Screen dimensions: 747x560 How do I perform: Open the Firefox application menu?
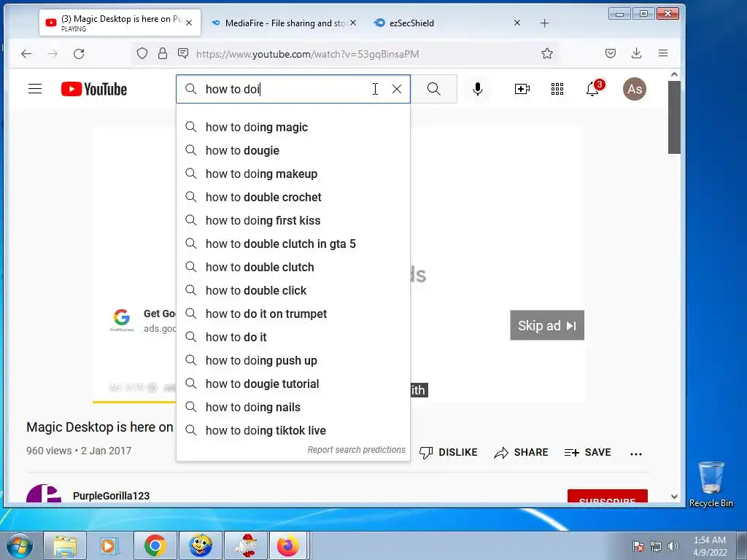point(662,53)
